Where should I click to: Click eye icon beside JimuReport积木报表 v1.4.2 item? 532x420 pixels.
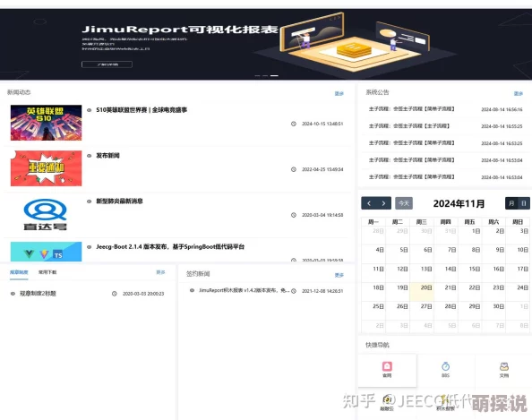point(192,290)
